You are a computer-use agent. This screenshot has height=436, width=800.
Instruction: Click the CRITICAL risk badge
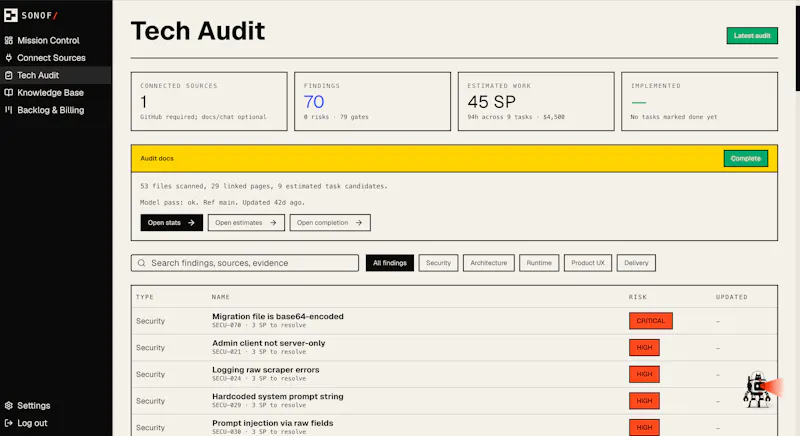(651, 321)
